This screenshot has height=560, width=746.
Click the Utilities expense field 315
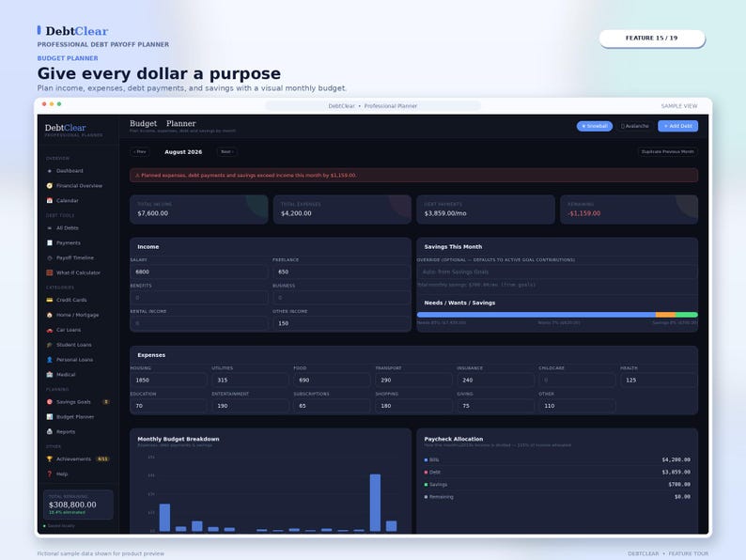pos(250,381)
